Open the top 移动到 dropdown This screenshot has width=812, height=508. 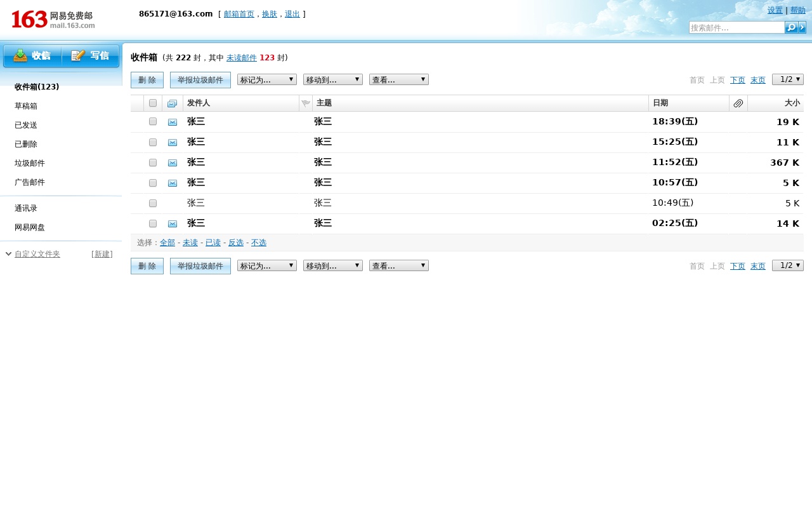coord(333,79)
